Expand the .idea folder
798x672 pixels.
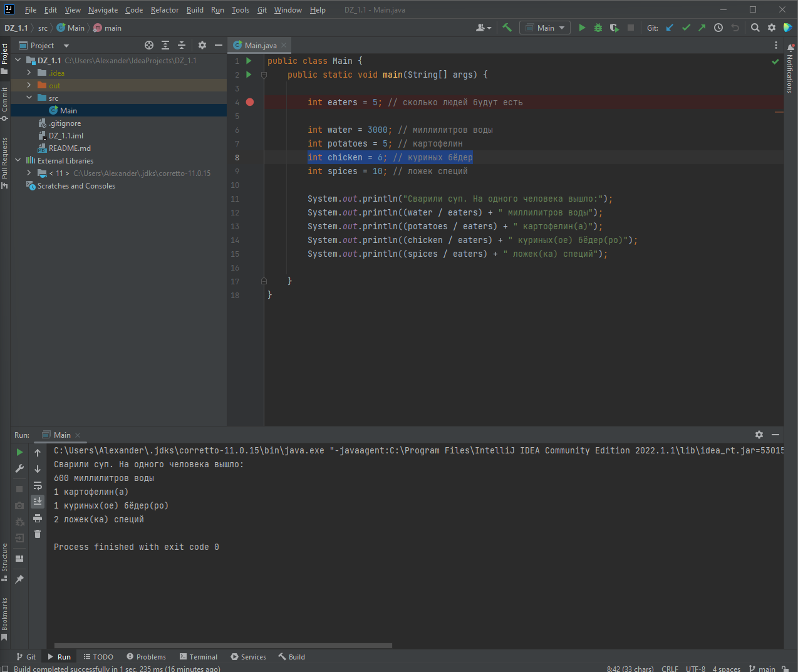tap(29, 73)
